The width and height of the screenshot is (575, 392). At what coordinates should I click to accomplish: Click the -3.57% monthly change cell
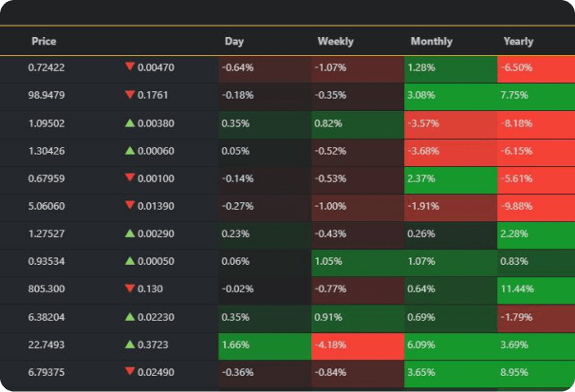click(451, 124)
